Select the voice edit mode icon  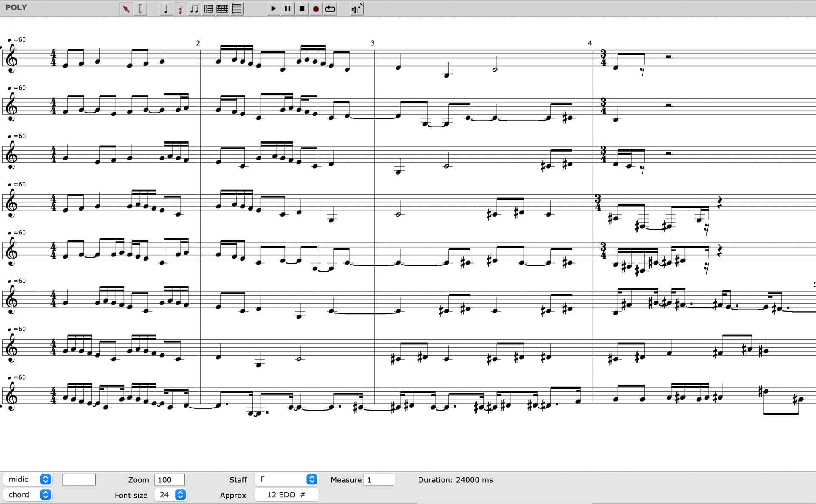point(223,9)
